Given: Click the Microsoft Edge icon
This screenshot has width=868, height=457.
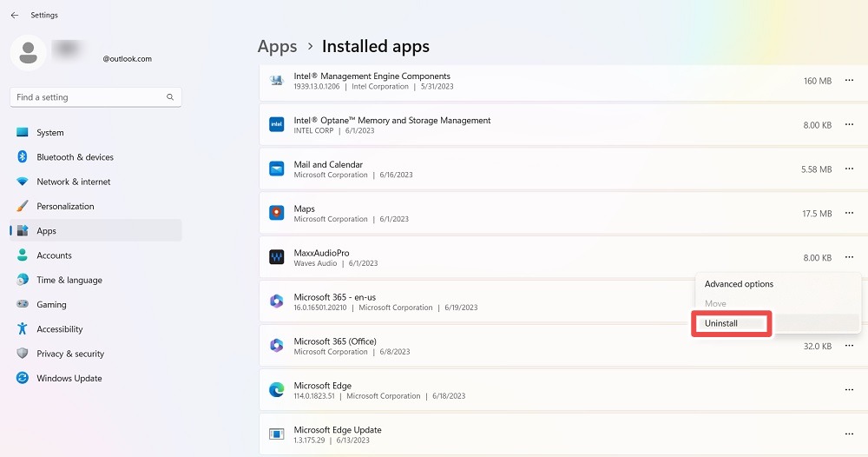Looking at the screenshot, I should [x=276, y=390].
